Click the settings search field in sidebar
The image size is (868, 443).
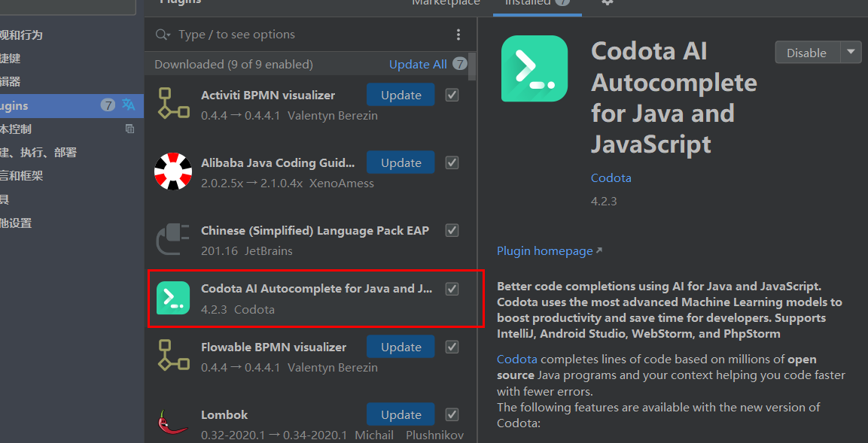68,7
